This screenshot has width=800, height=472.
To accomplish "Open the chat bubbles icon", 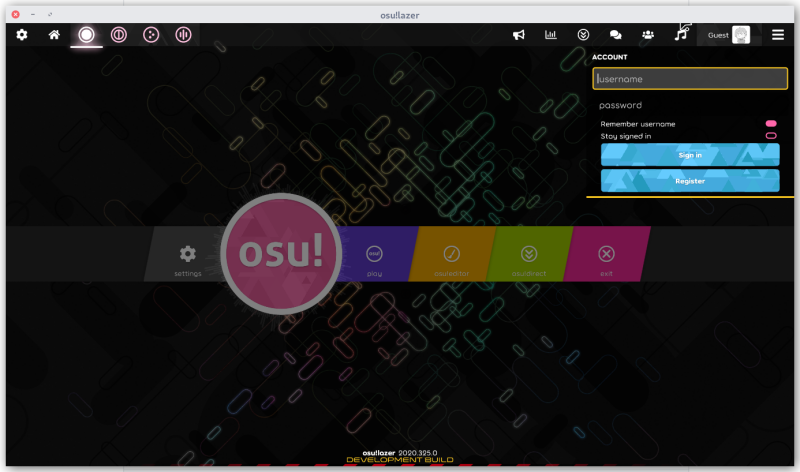I will tap(615, 35).
